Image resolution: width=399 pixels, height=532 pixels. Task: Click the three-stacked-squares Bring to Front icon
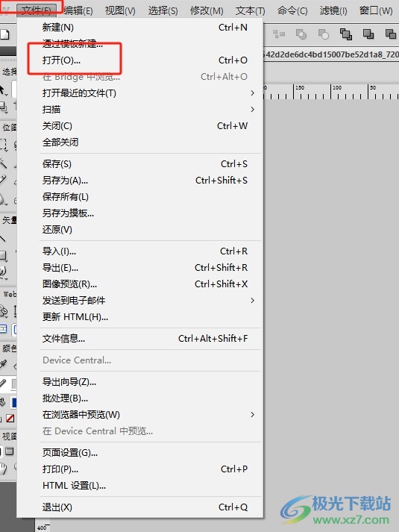346,34
